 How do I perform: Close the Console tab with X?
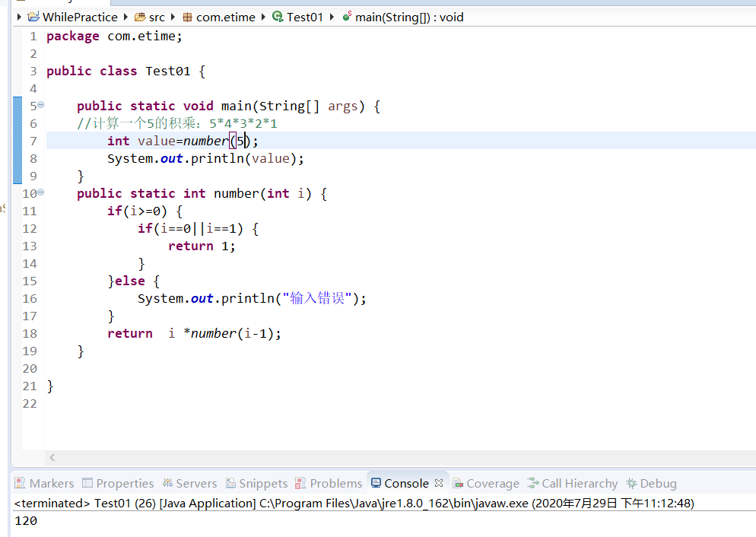point(438,482)
